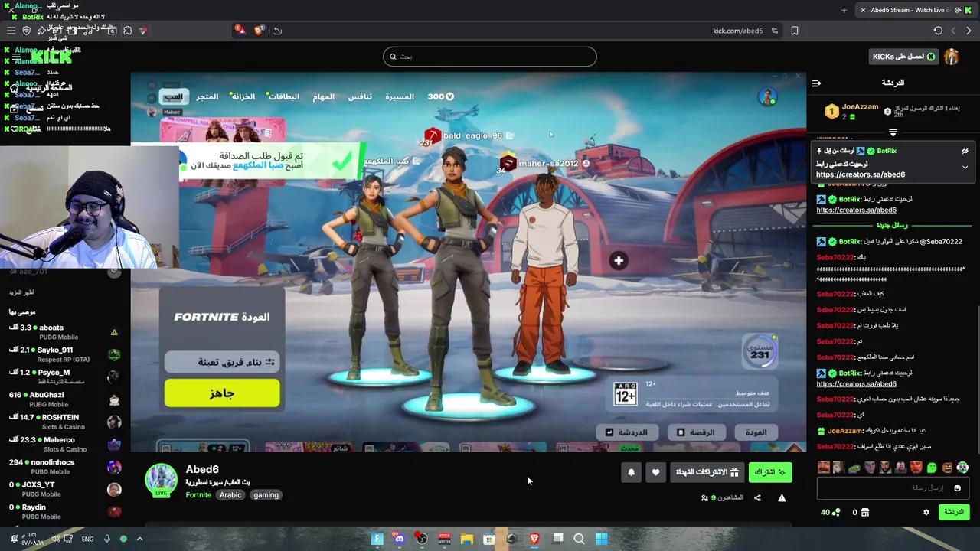Click the green subscribe button

click(x=769, y=472)
